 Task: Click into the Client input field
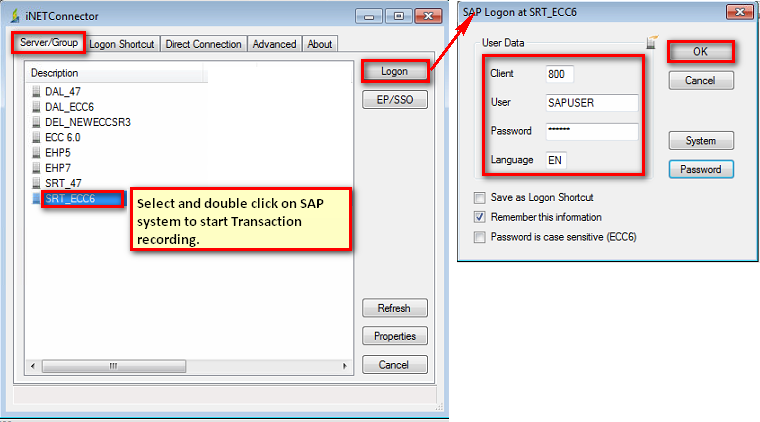point(560,74)
